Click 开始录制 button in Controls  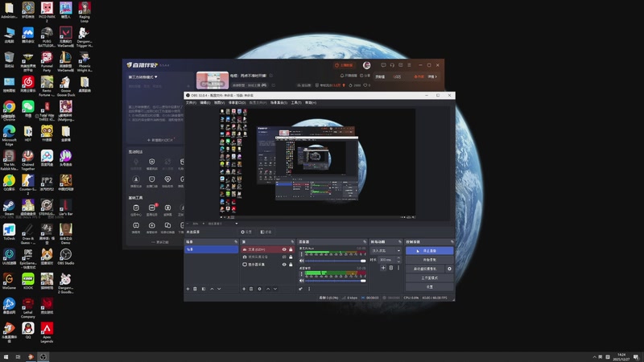[430, 260]
